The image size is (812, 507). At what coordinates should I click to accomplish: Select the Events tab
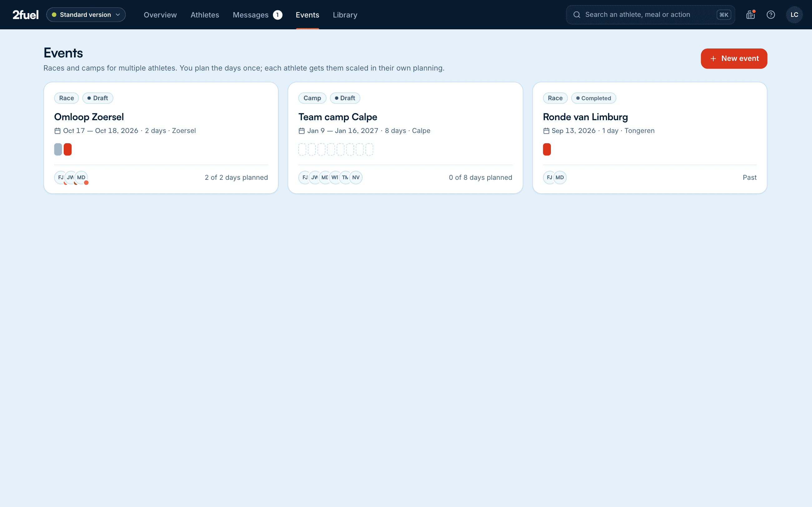(x=307, y=15)
